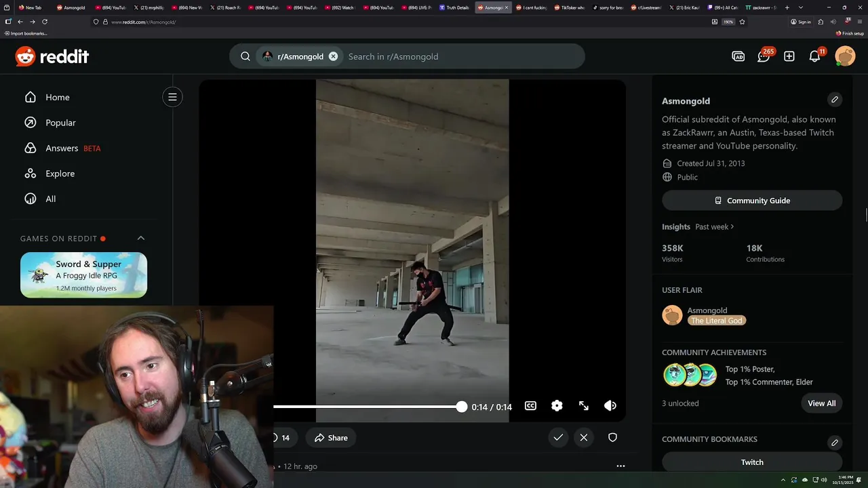Open the Reddit advertise icon
Image resolution: width=868 pixels, height=488 pixels.
738,56
